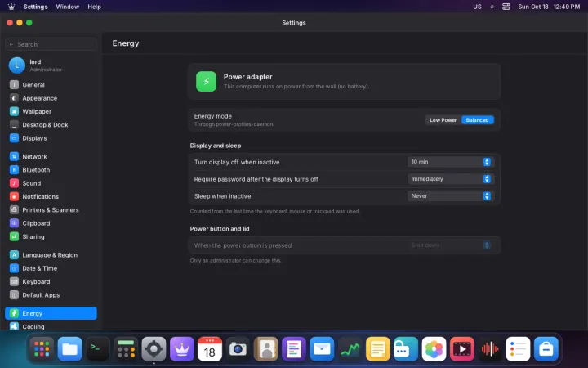The width and height of the screenshot is (588, 368).
Task: Open the purple text editor app in dock
Action: point(294,349)
